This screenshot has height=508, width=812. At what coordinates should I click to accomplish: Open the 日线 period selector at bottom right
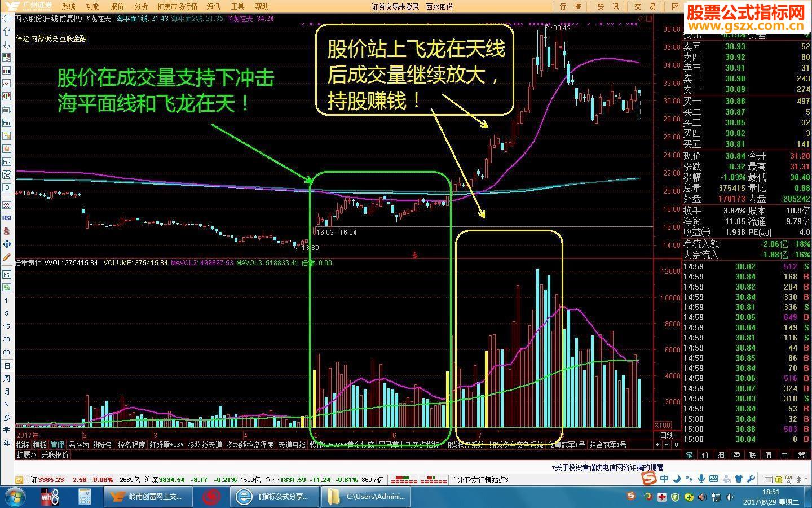[667, 435]
